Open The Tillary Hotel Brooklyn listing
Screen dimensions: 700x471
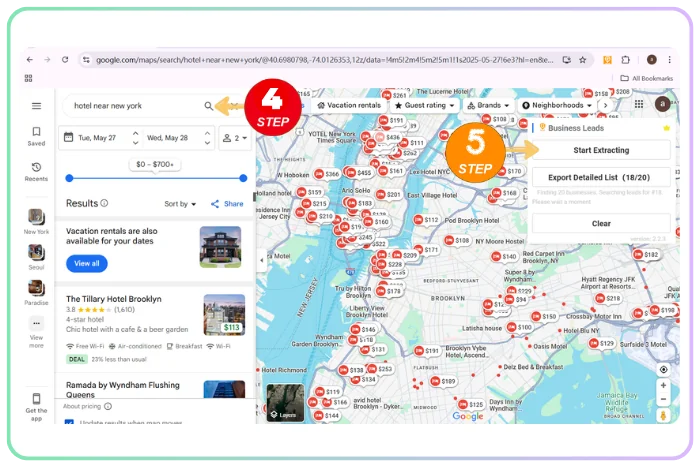(x=114, y=299)
